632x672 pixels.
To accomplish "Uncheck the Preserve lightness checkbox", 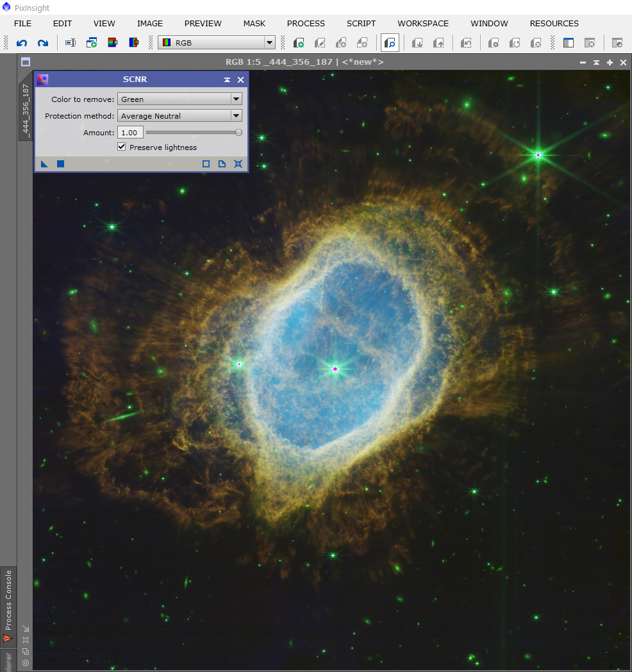I will (121, 147).
